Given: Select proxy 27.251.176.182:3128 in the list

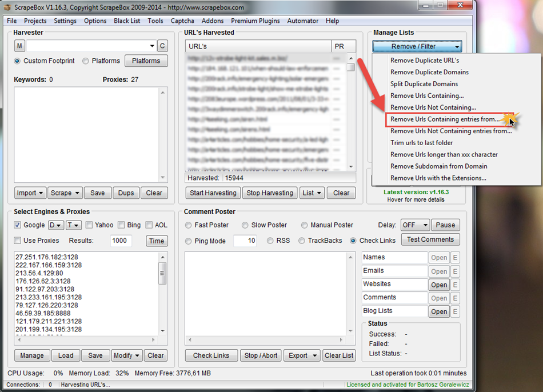Looking at the screenshot, I should 47,257.
